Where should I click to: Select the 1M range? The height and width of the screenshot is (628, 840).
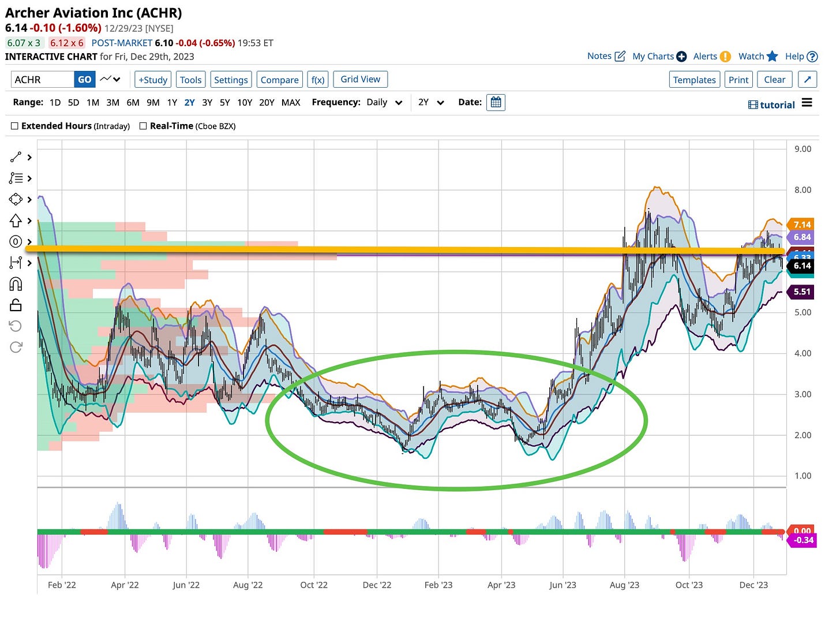(x=93, y=102)
